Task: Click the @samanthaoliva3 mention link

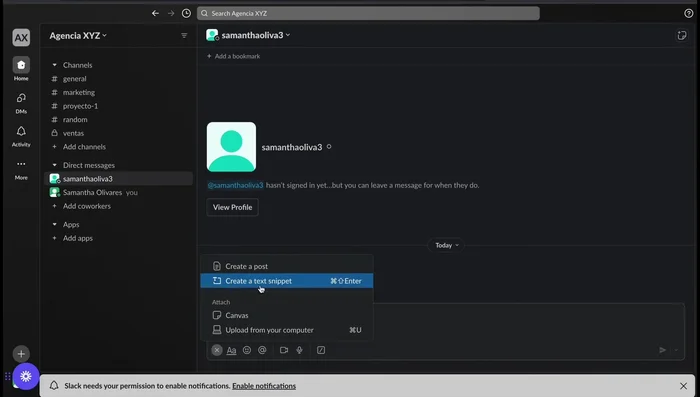Action: [235, 185]
